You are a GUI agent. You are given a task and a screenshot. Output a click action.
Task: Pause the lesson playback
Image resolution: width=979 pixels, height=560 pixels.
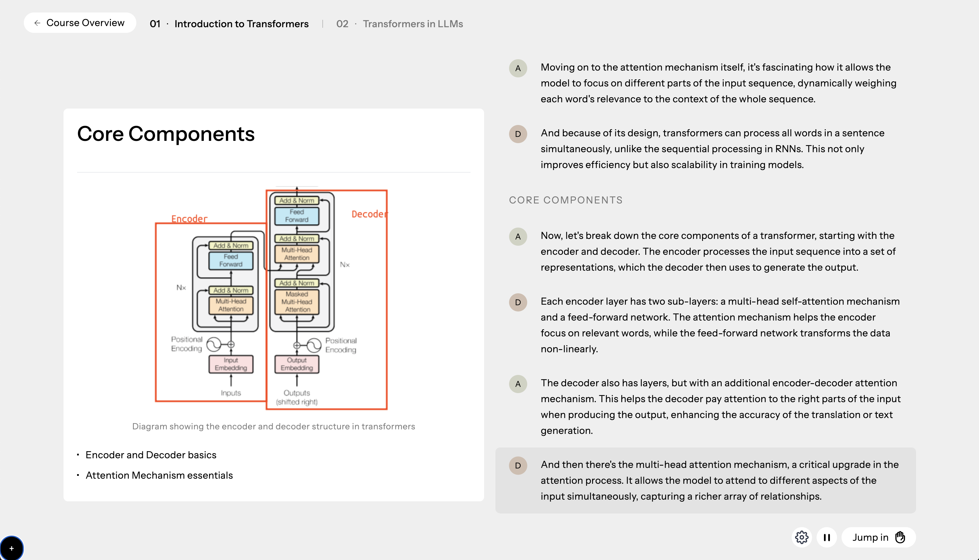(827, 537)
